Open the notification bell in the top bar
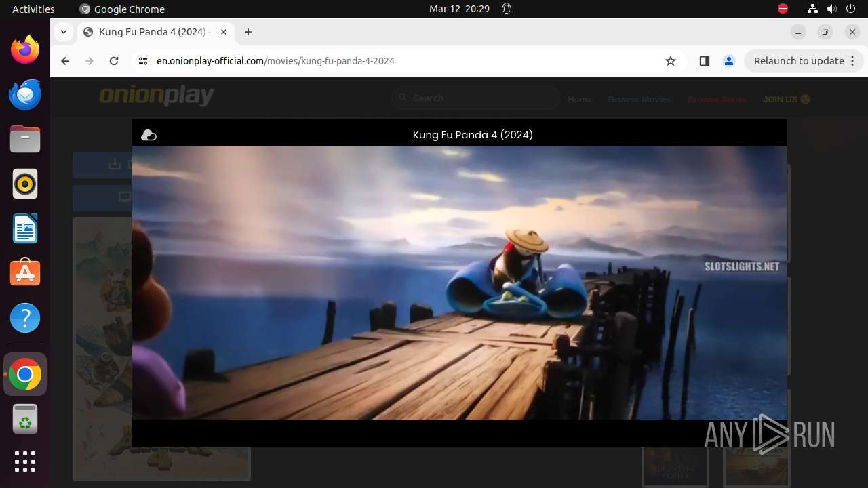Screen dimensions: 868x488 [507, 9]
